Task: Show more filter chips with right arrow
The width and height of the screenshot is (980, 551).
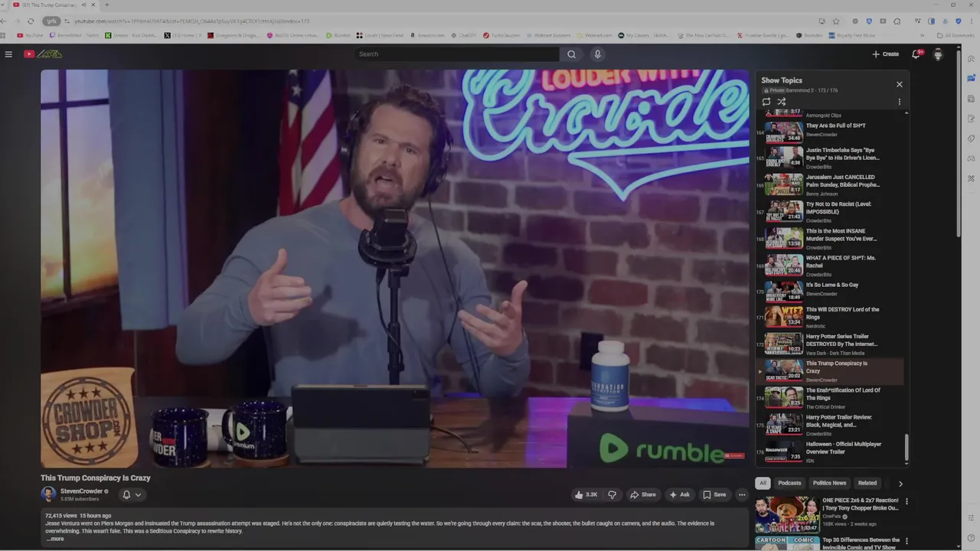Action: click(x=900, y=484)
